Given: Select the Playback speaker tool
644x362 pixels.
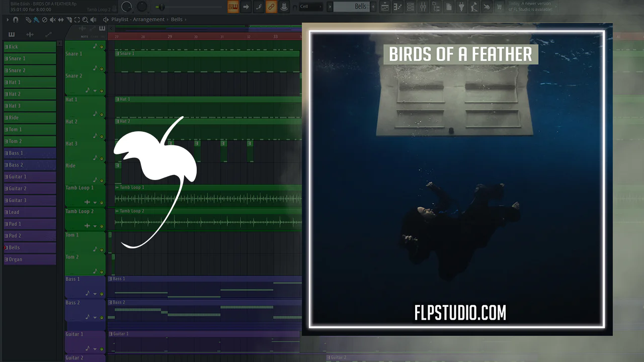Looking at the screenshot, I should click(93, 20).
